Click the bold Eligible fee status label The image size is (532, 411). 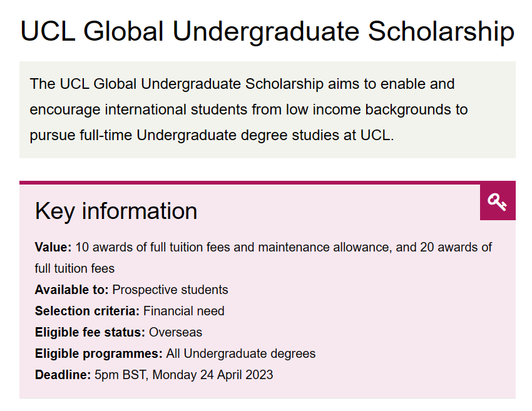pos(90,332)
